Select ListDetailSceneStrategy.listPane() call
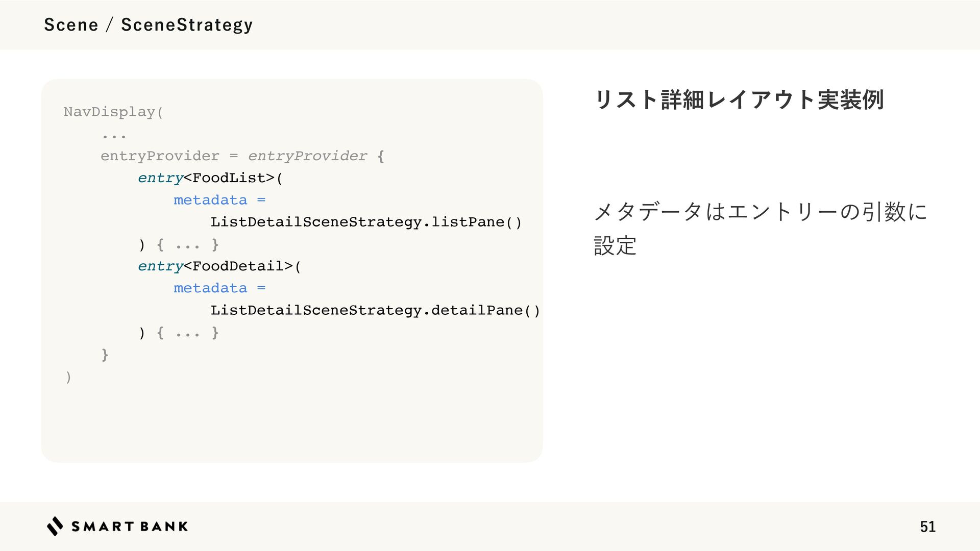Viewport: 980px width, 551px height. [x=366, y=222]
